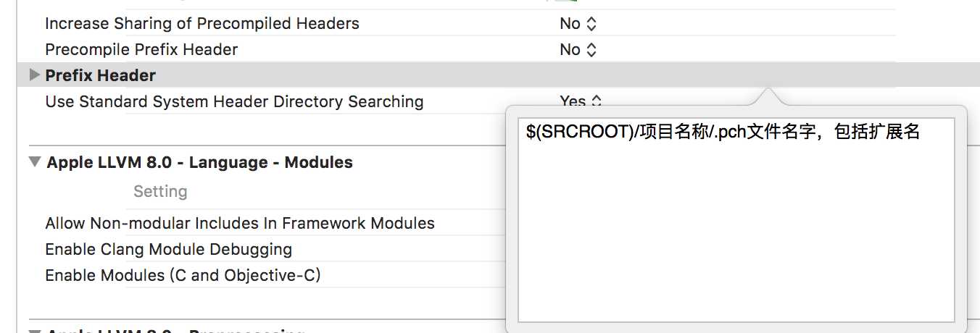Click the Setting column header
Image resolution: width=980 pixels, height=333 pixels.
pyautogui.click(x=160, y=192)
